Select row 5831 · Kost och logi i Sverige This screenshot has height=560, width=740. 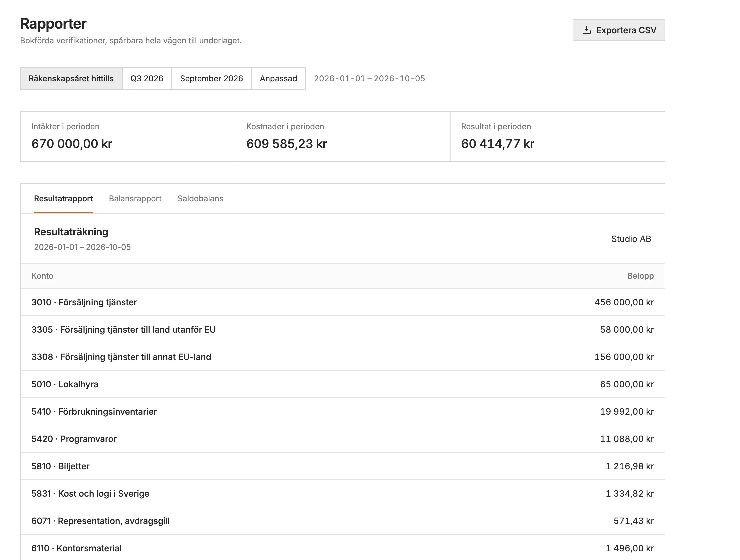(343, 493)
